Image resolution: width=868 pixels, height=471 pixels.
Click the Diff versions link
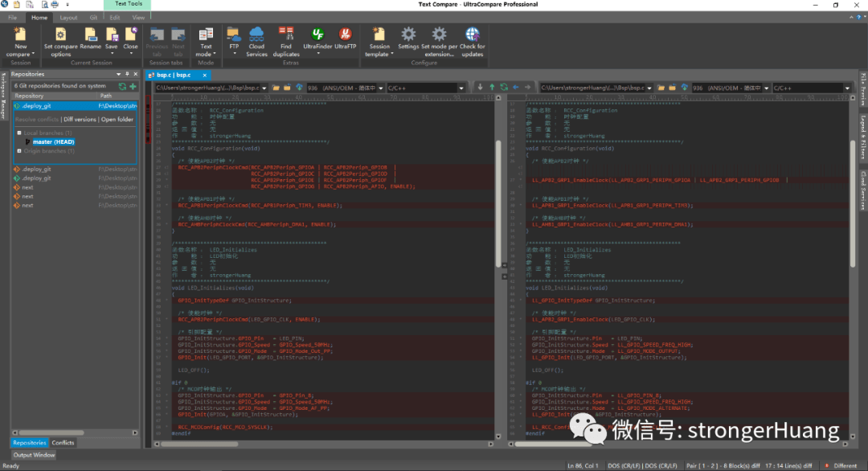(80, 119)
